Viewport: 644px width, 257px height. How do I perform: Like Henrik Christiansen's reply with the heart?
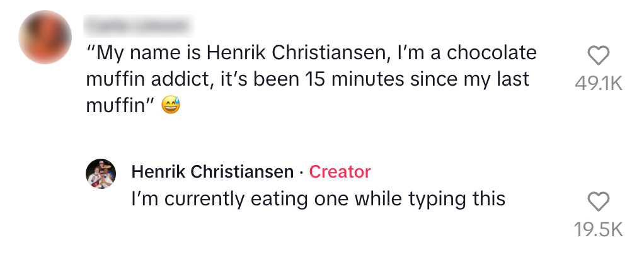(x=598, y=202)
